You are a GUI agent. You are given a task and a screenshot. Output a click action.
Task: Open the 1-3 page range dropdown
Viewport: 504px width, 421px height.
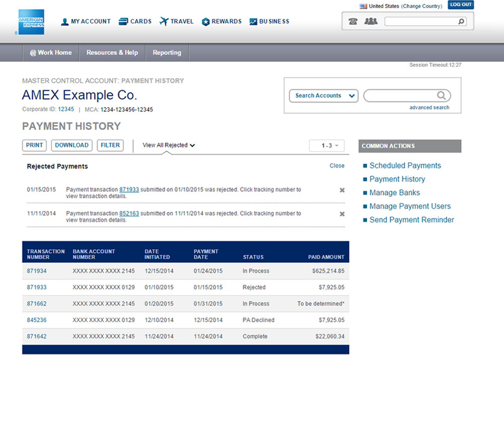326,146
